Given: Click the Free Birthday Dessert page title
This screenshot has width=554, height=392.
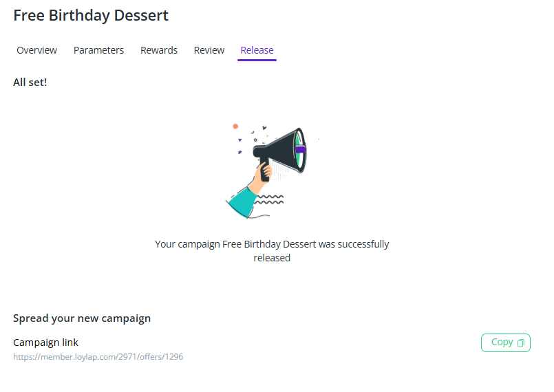Looking at the screenshot, I should (91, 15).
